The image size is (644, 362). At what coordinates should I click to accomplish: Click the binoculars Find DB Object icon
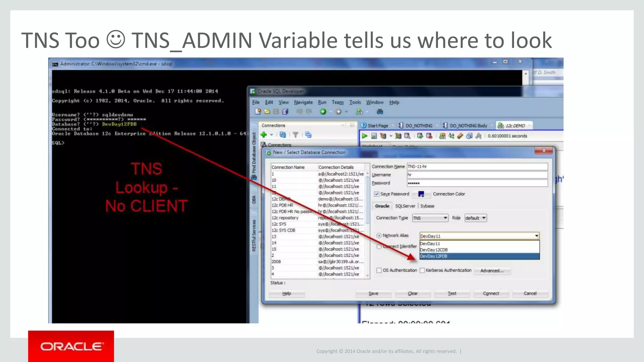[x=380, y=112]
